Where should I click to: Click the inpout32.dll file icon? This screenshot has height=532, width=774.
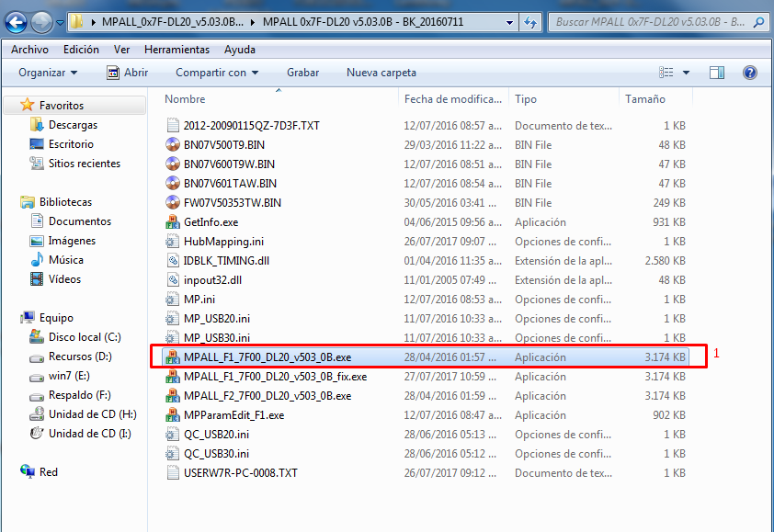pos(173,280)
